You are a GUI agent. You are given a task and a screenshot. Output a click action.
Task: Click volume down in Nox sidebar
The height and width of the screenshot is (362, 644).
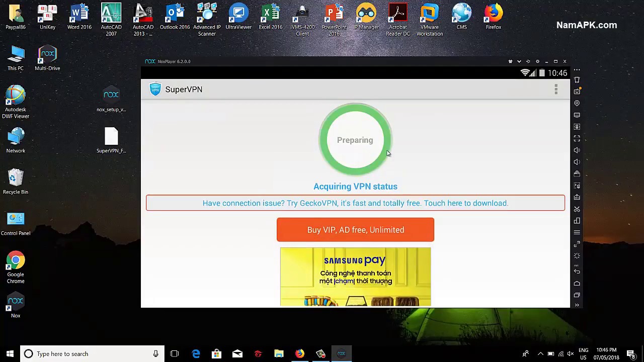tap(577, 162)
